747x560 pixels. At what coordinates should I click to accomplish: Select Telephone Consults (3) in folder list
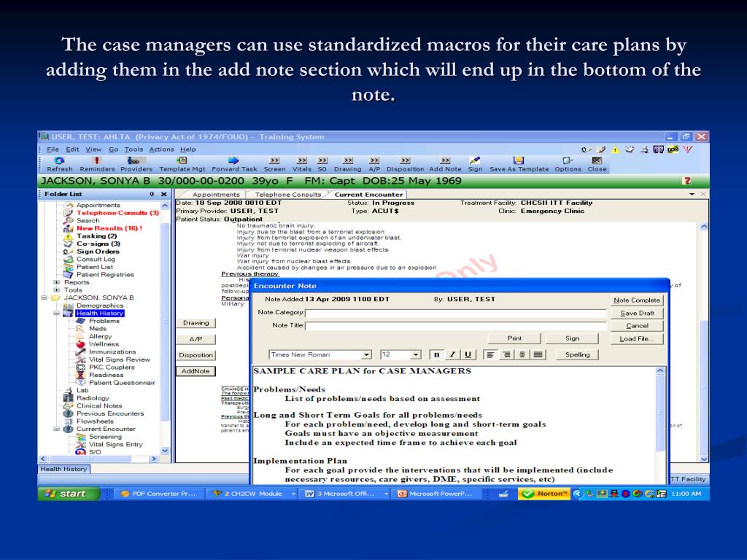point(117,213)
